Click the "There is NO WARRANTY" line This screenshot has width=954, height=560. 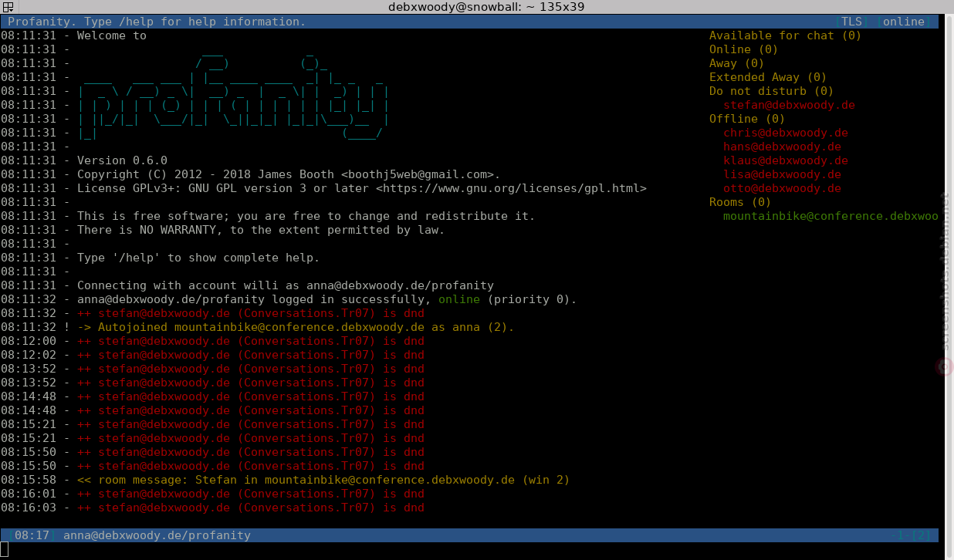point(261,230)
